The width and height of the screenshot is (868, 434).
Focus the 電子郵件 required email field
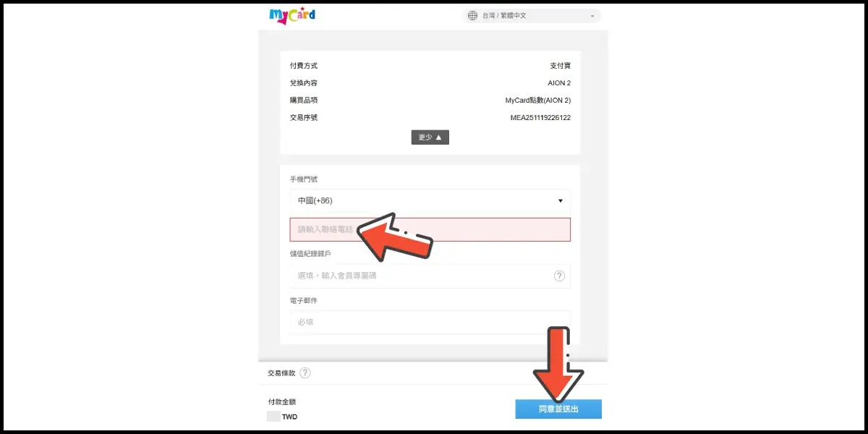pyautogui.click(x=430, y=322)
